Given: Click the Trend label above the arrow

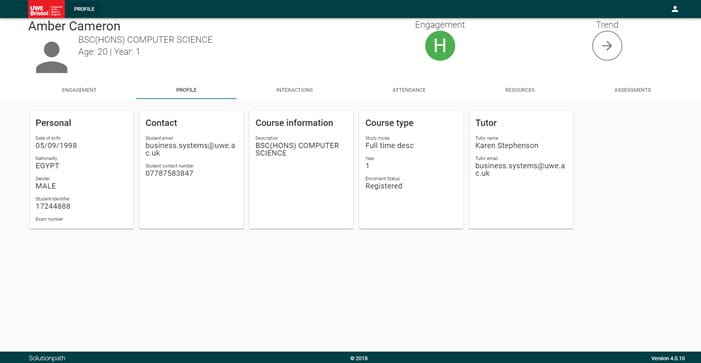Looking at the screenshot, I should point(607,25).
